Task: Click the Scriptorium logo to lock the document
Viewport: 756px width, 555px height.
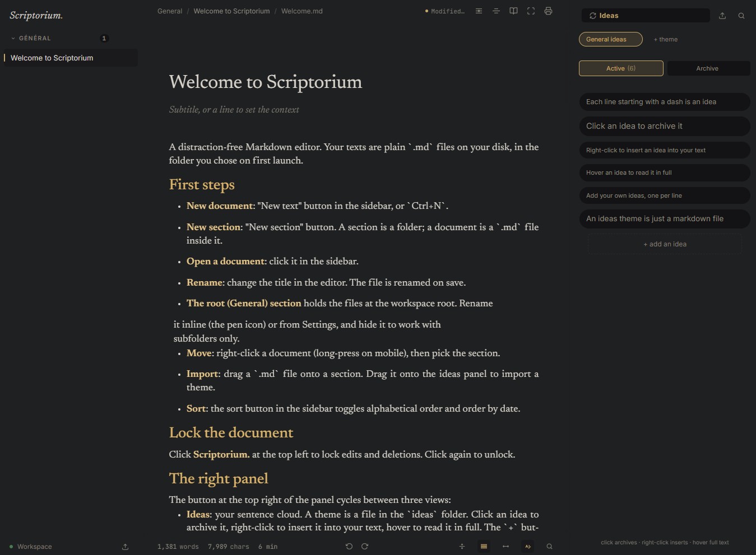Action: click(36, 16)
